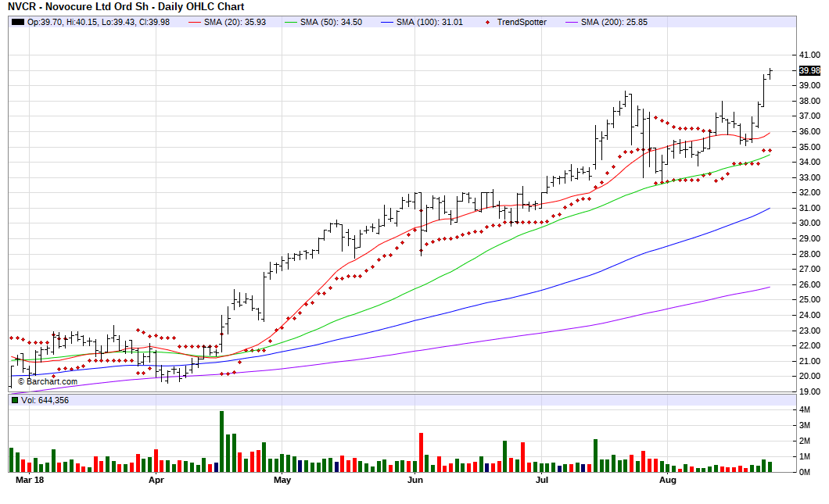The image size is (829, 504).
Task: Select the SMA (50): 34.50 legend entry
Action: (x=323, y=22)
